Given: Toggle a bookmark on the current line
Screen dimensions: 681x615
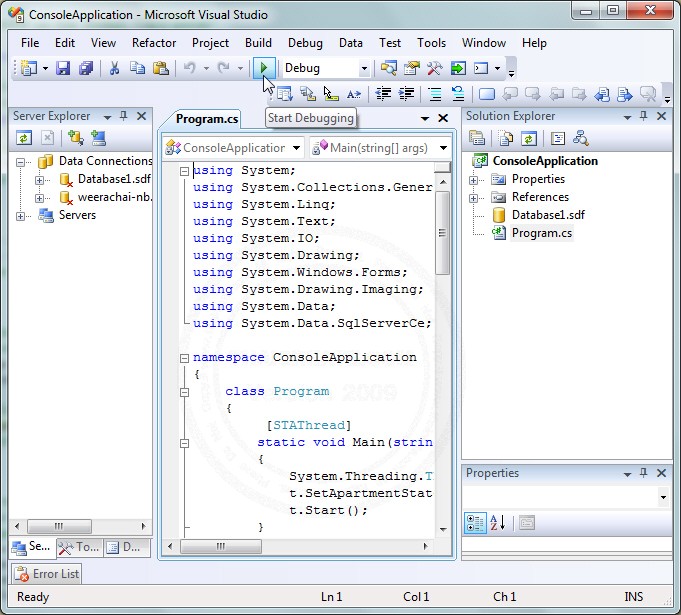Looking at the screenshot, I should (x=487, y=94).
